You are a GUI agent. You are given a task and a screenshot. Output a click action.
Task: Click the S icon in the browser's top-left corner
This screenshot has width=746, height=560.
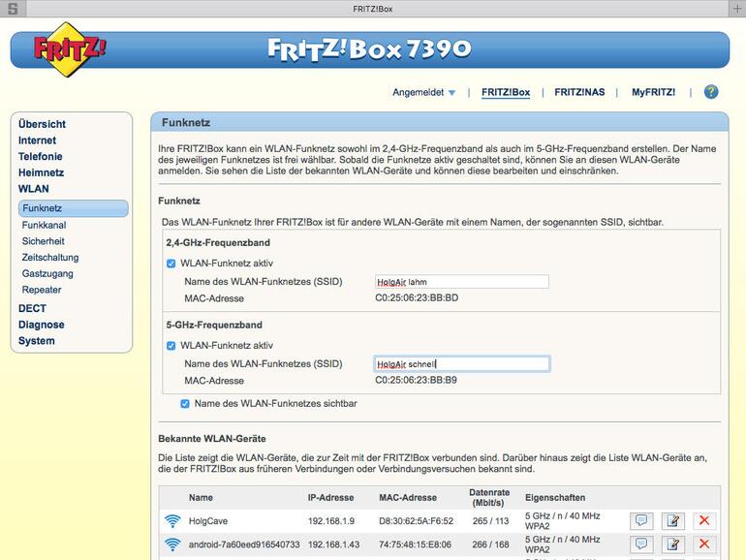click(13, 8)
